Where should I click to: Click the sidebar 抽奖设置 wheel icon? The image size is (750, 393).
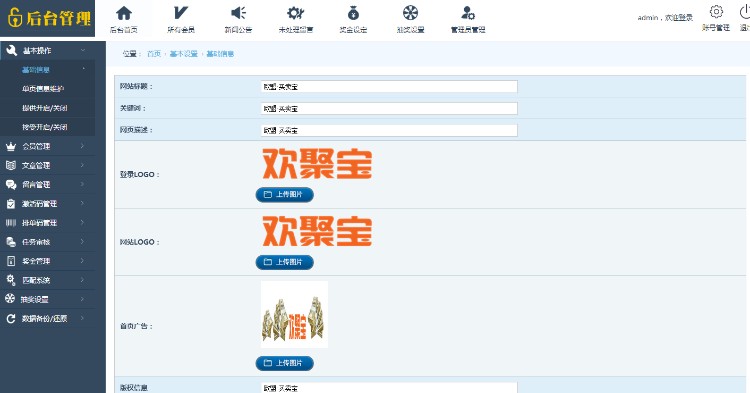[10, 299]
